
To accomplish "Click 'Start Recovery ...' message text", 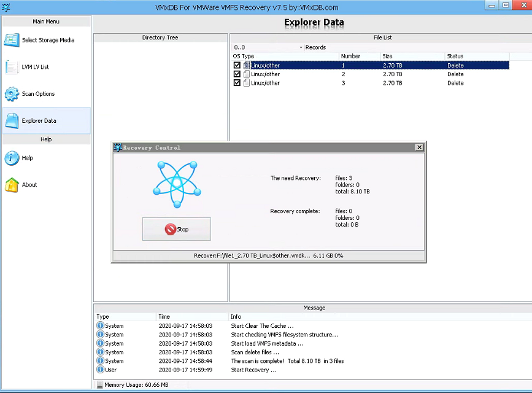I will pyautogui.click(x=253, y=370).
